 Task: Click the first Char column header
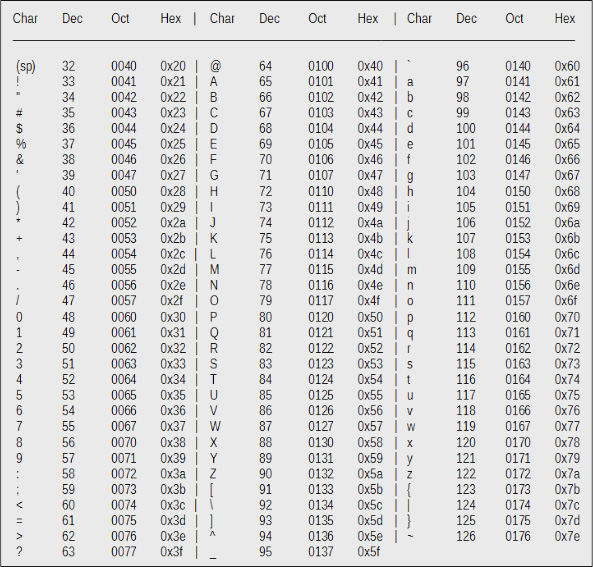(x=25, y=18)
